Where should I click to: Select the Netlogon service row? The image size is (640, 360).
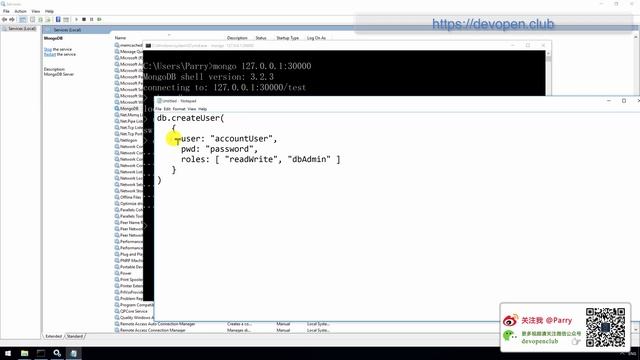129,140
